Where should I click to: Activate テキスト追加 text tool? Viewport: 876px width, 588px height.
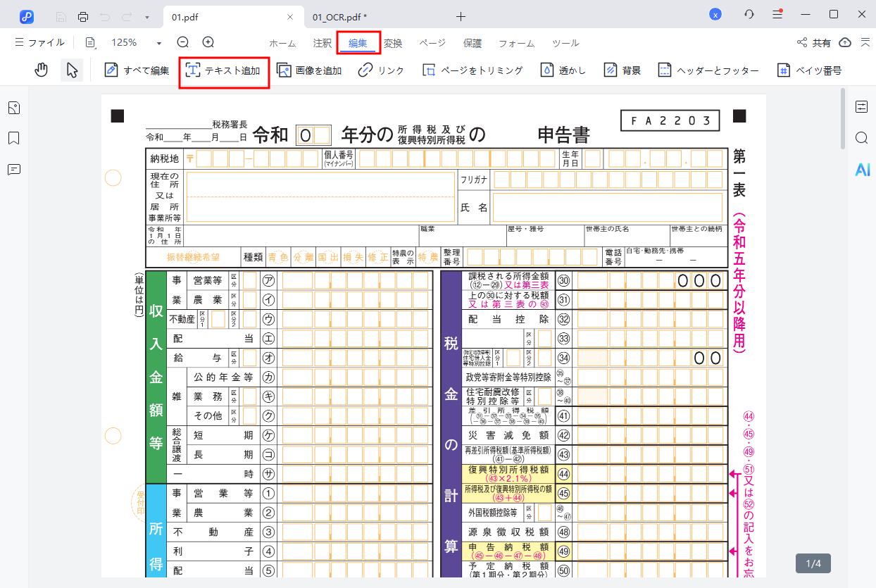[224, 70]
